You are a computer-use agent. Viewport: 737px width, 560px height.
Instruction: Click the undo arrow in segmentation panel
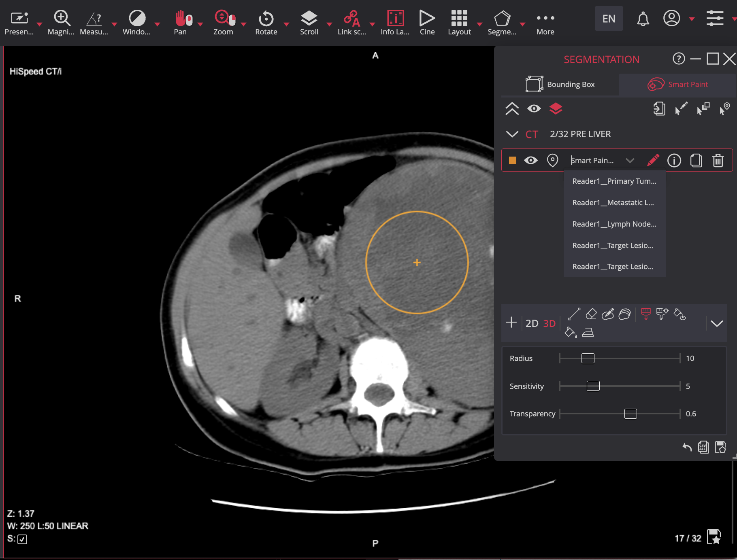tap(687, 447)
